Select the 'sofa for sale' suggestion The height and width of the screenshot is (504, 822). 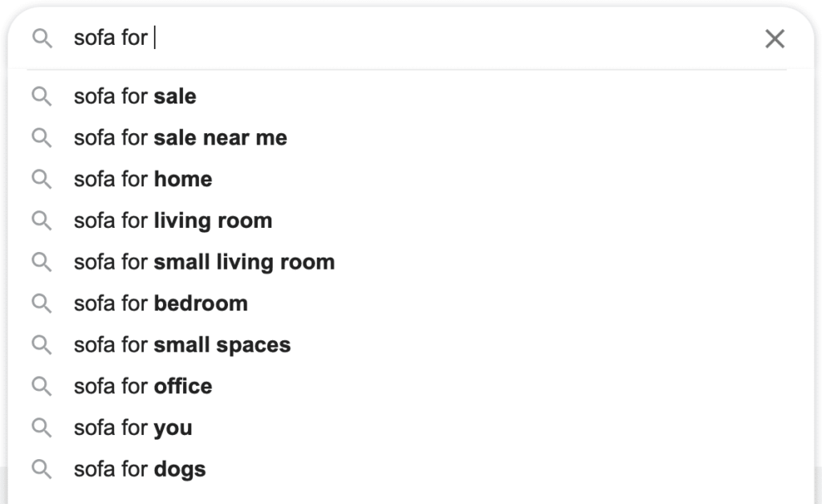(x=134, y=96)
